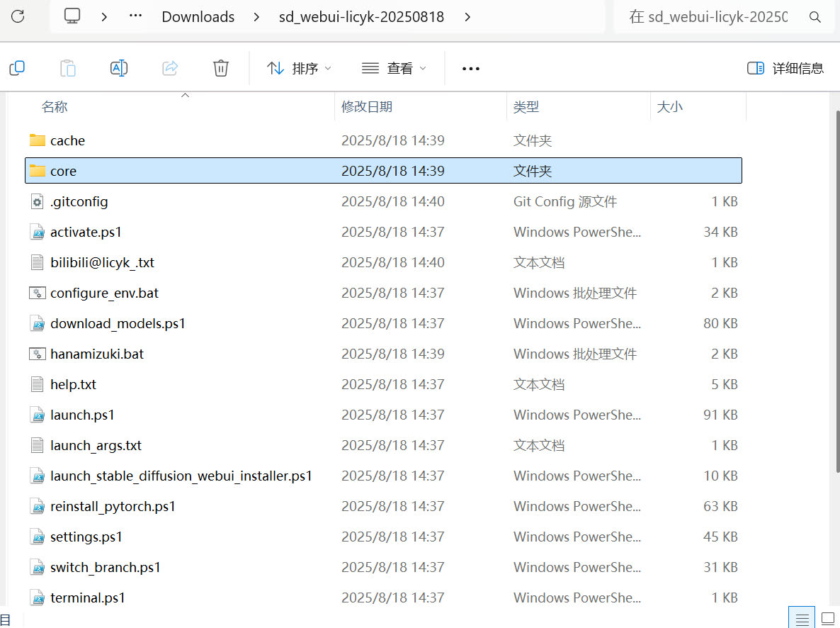Click the reinstall_pytorch.ps1 file icon
840x628 pixels.
(37, 506)
